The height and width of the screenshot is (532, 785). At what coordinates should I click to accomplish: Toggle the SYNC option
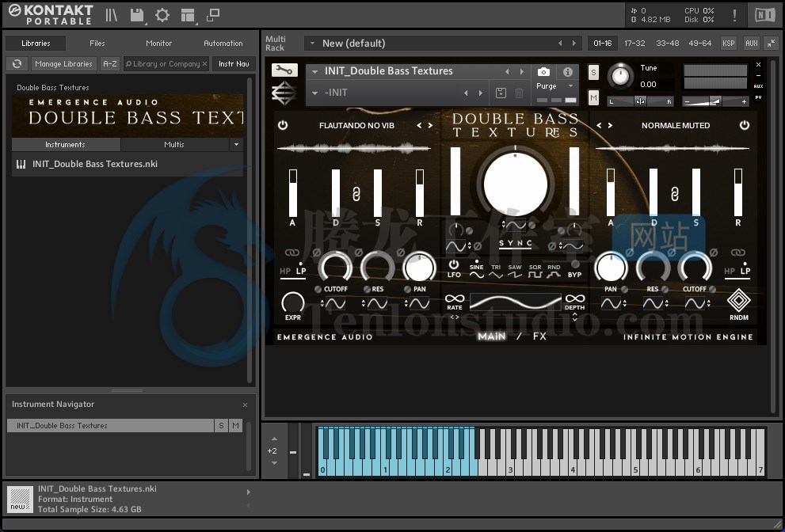516,243
